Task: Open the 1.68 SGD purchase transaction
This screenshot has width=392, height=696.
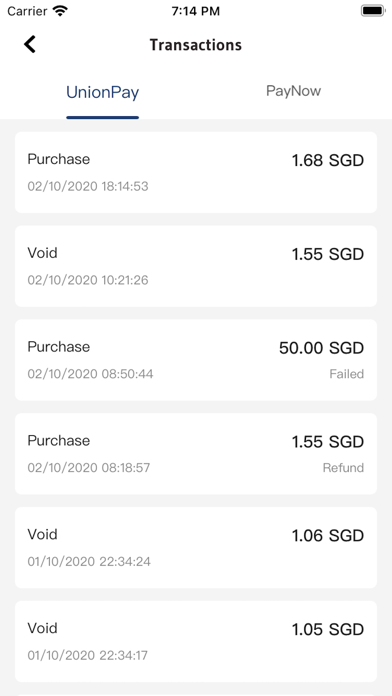Action: coord(196,172)
